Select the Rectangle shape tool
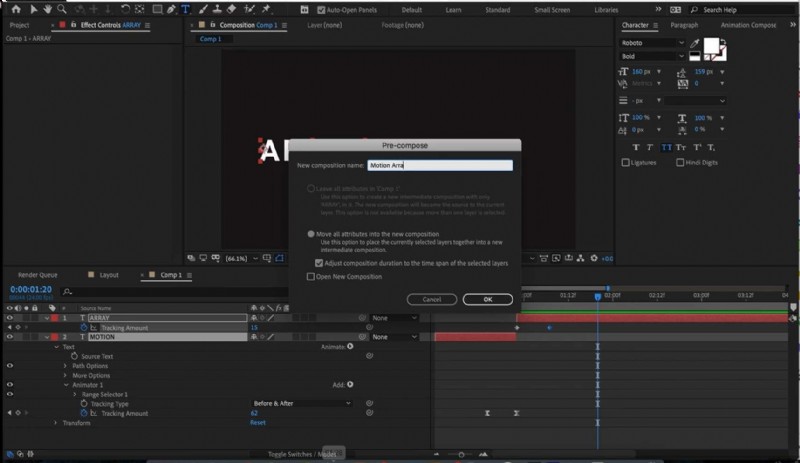Viewport: 800px width, 463px height. pos(158,9)
